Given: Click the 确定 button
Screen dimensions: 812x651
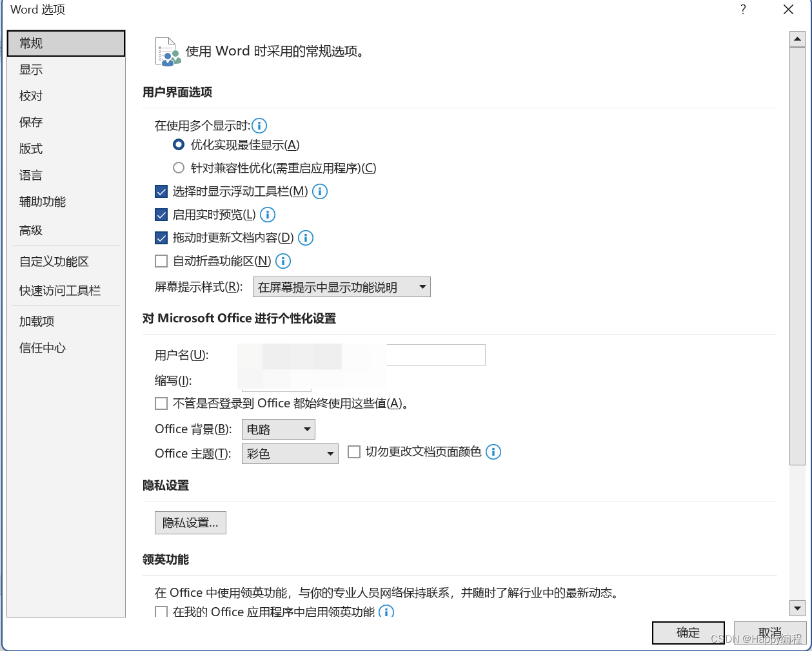Looking at the screenshot, I should (688, 633).
